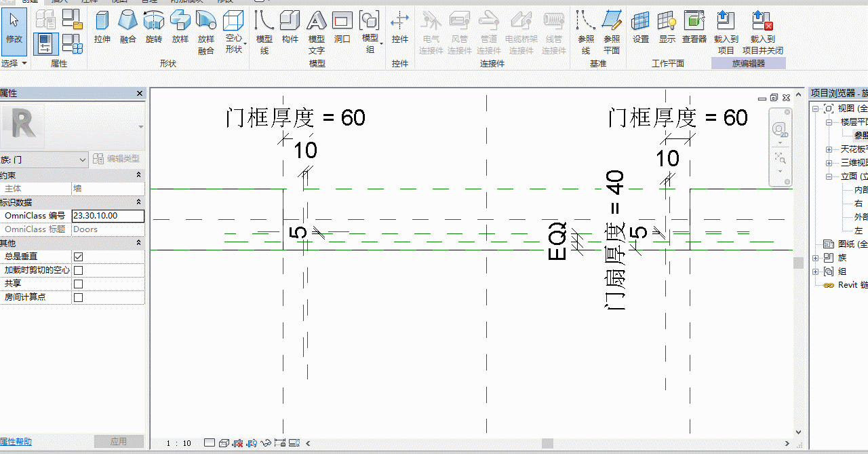Collapse the 立面 node in project browser
The width and height of the screenshot is (868, 454).
pyautogui.click(x=829, y=176)
